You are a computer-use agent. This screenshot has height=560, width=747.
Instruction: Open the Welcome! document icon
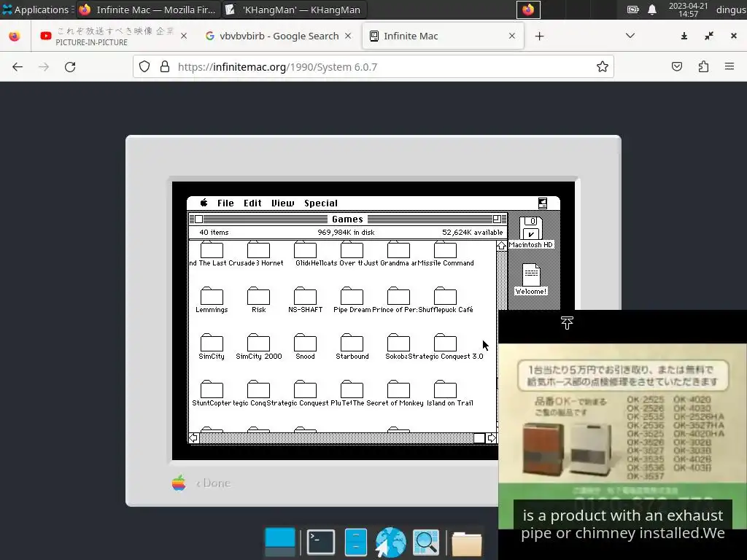(x=531, y=275)
